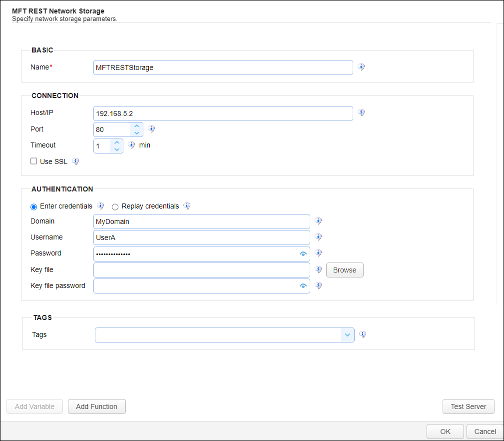504x441 pixels.
Task: Browse for a key file
Action: pos(345,270)
